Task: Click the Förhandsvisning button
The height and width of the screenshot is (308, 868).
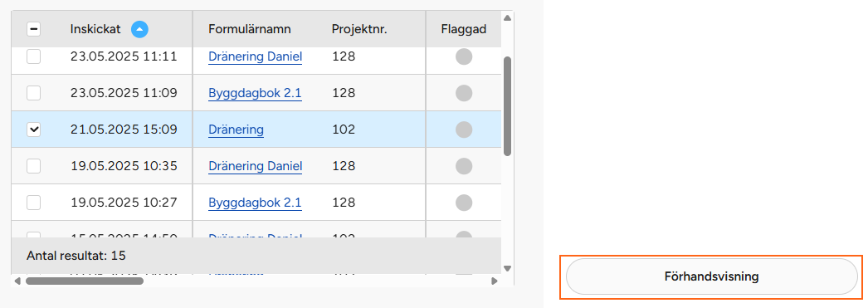Action: click(x=711, y=276)
